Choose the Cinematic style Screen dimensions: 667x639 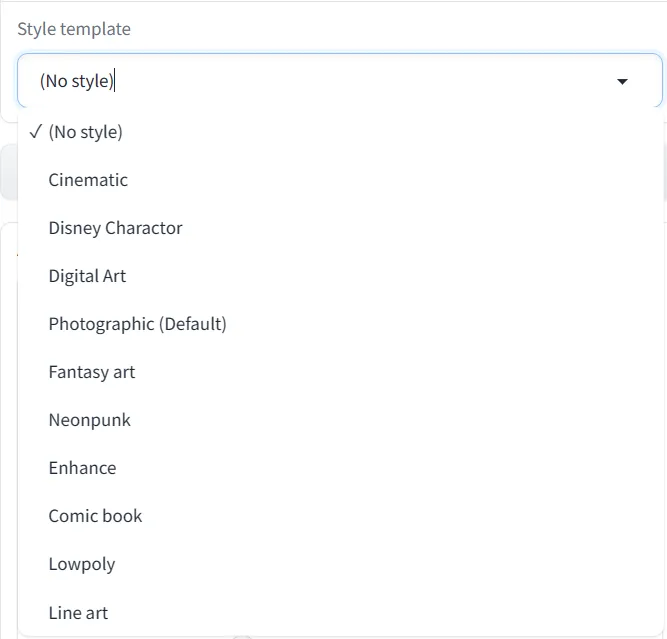pyautogui.click(x=340, y=180)
